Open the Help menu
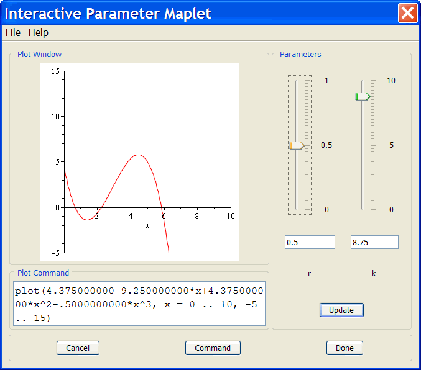Viewport: 421px width, 370px height. [x=38, y=33]
